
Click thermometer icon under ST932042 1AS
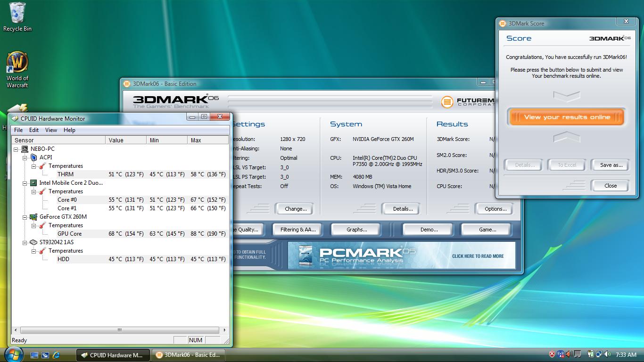pos(42,251)
